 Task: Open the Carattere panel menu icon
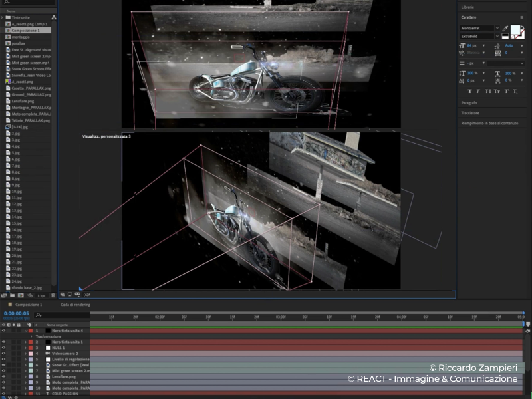[522, 17]
